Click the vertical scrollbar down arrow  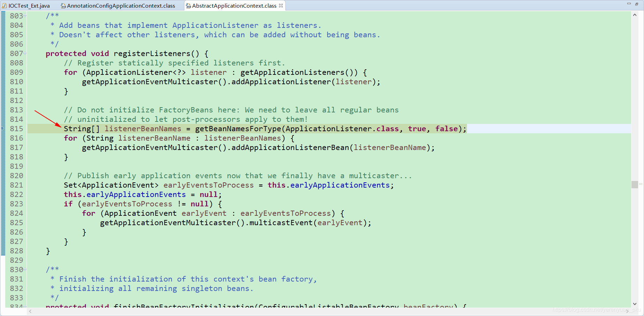click(x=635, y=304)
